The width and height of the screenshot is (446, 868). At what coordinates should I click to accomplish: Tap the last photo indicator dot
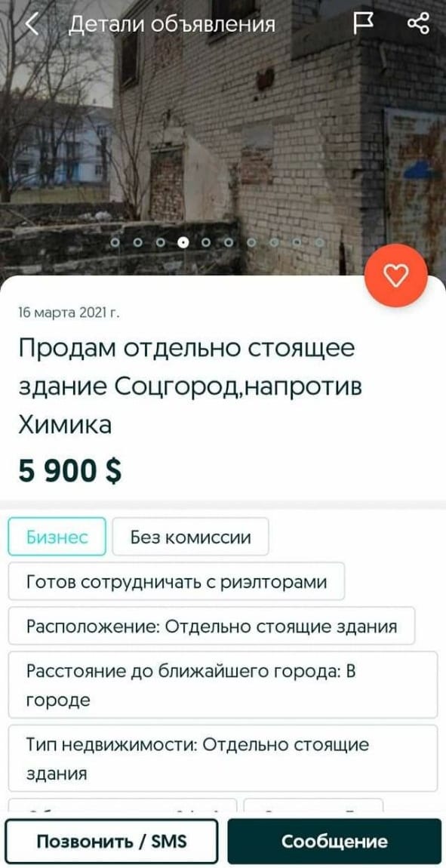click(x=319, y=242)
